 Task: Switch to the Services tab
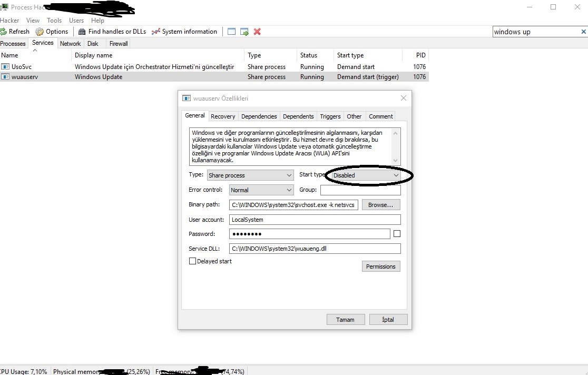[x=43, y=43]
